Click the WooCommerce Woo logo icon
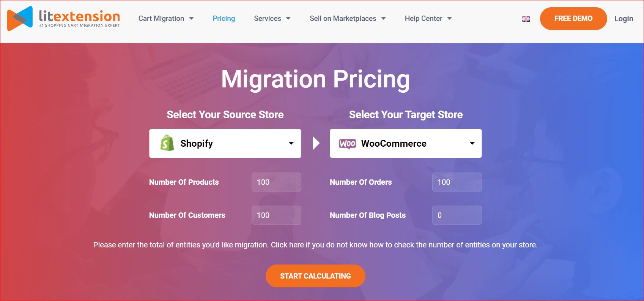 point(347,144)
